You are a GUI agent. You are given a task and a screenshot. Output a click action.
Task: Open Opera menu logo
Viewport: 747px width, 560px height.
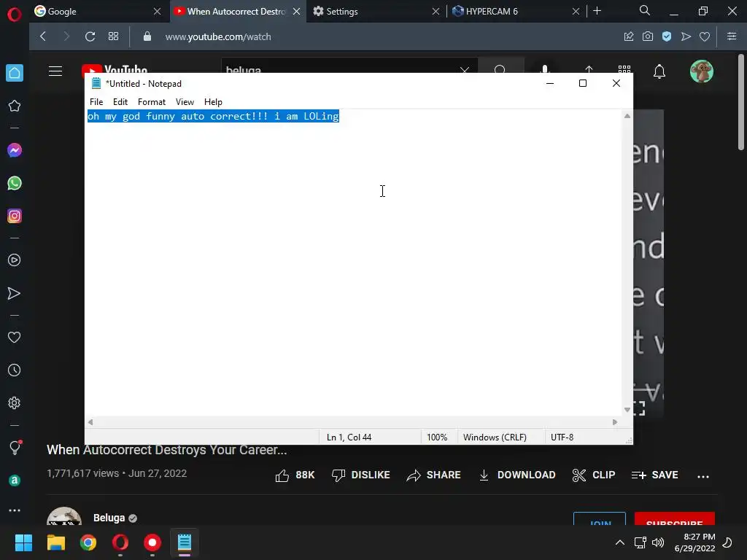point(15,15)
